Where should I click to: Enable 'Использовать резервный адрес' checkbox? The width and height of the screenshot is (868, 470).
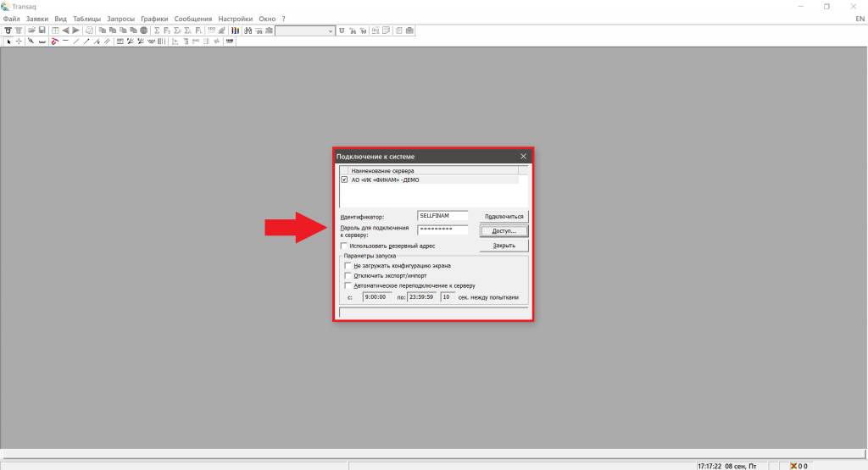tap(344, 246)
